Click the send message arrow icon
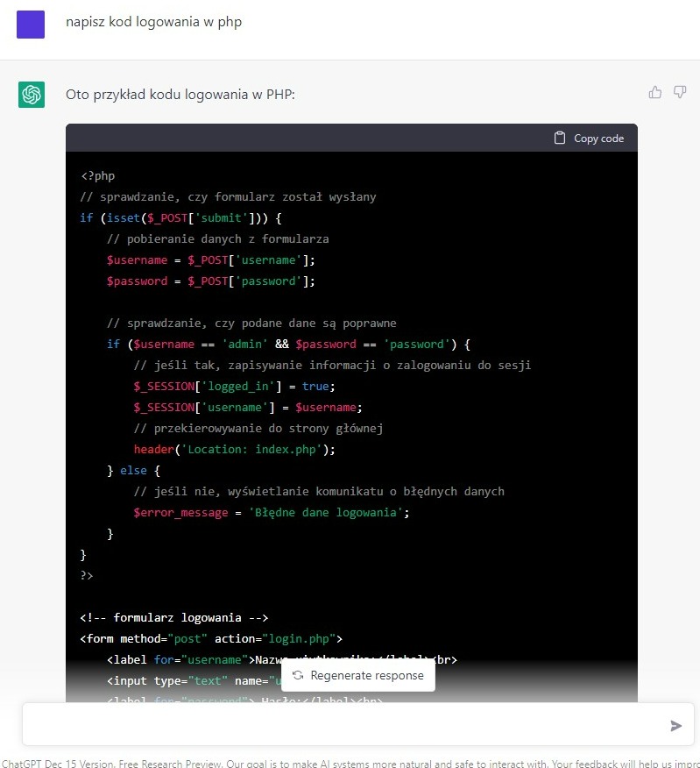 pos(676,726)
